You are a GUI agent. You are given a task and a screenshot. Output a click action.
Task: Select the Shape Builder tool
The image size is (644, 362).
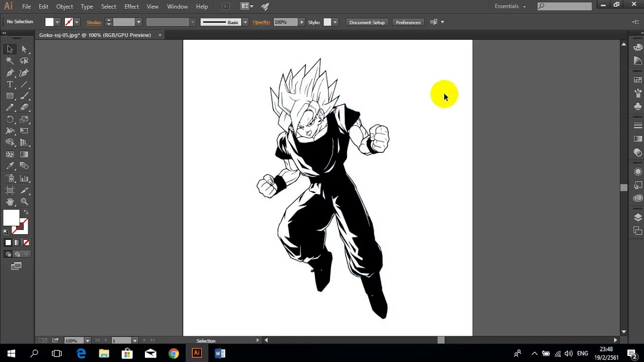(x=10, y=143)
